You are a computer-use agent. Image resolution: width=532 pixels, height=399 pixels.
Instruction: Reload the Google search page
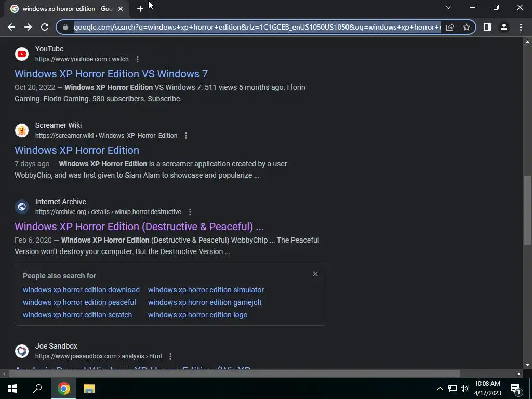pos(45,27)
